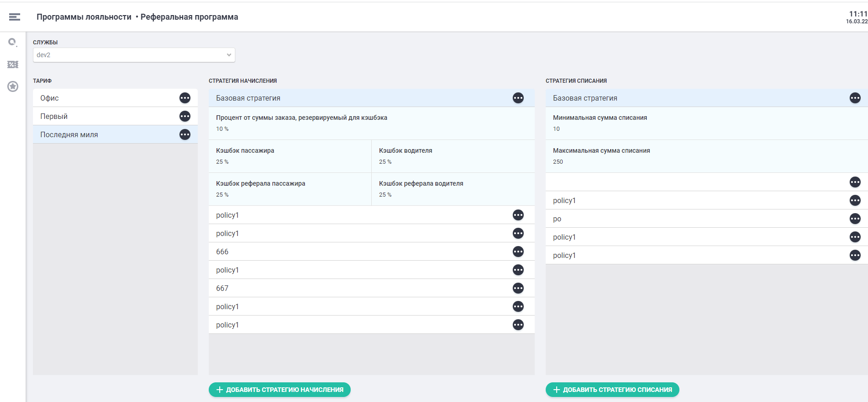This screenshot has height=402, width=868.
Task: Open options for accrual Базовая стратегия
Action: click(518, 98)
